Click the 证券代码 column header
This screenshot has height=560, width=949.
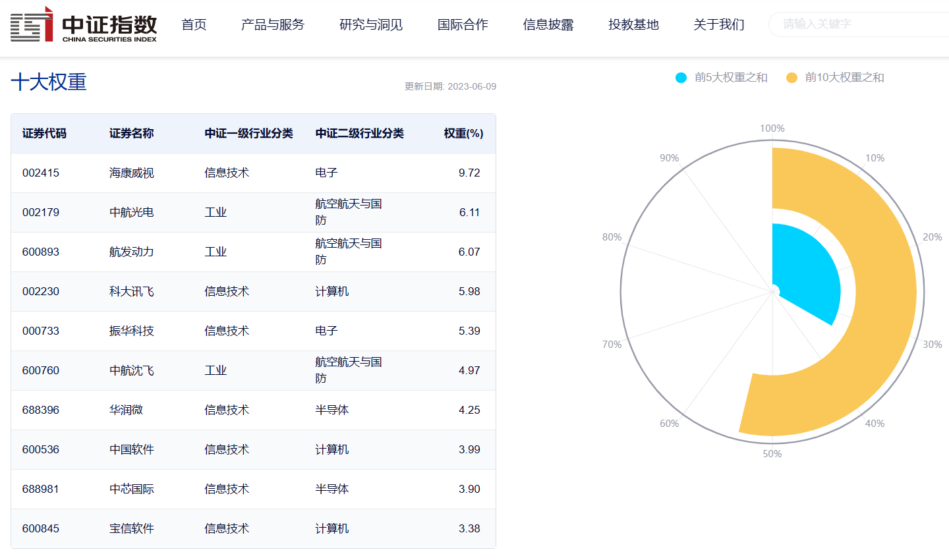click(44, 133)
